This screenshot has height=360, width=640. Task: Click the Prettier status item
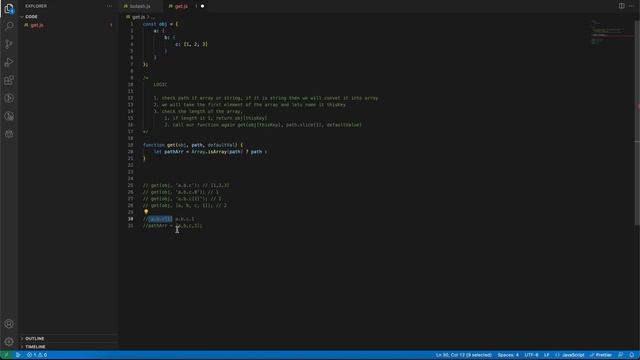click(x=601, y=355)
